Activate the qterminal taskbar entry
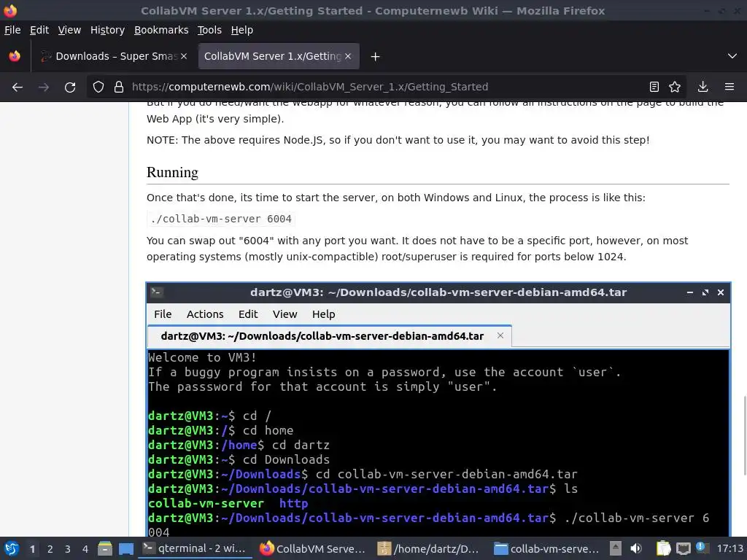Viewport: 747px width, 560px height. 196,548
